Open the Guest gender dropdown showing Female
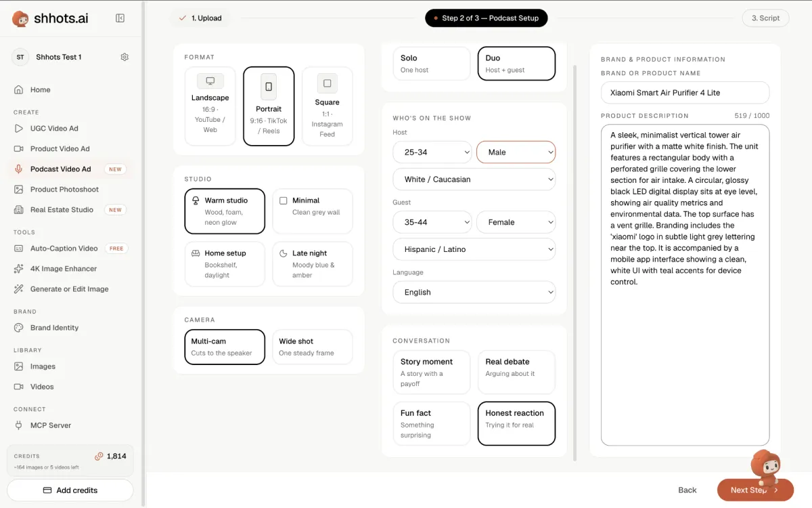This screenshot has height=508, width=812. (516, 222)
